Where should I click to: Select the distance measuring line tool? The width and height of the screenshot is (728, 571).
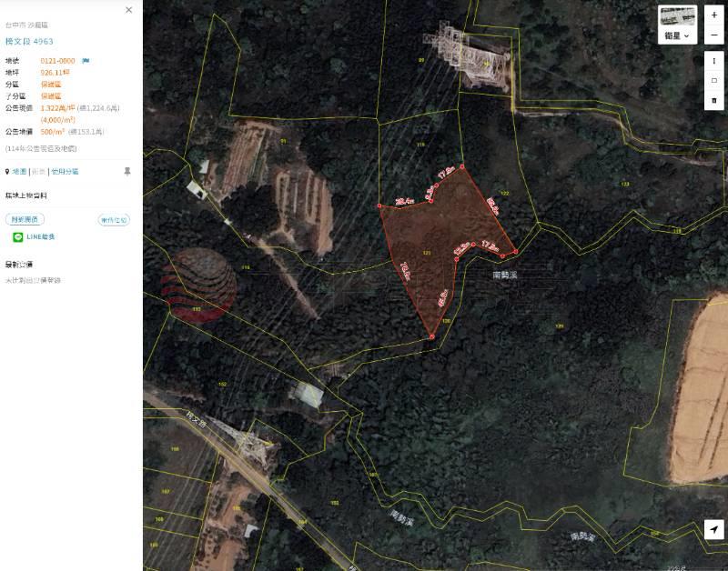[713, 61]
